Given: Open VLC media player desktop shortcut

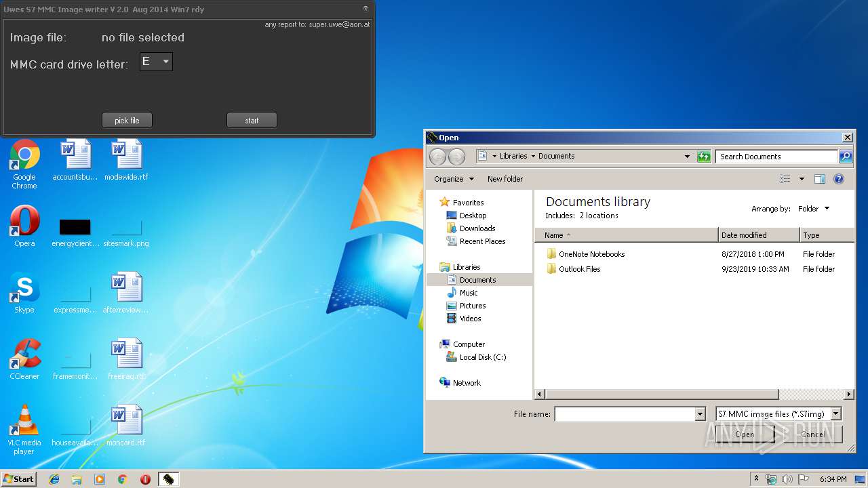Looking at the screenshot, I should point(24,430).
